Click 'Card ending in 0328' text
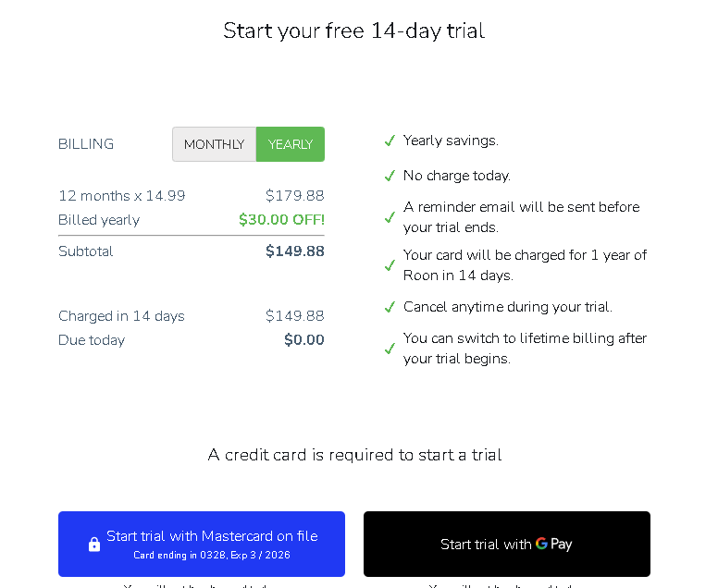The height and width of the screenshot is (588, 718). coord(179,555)
